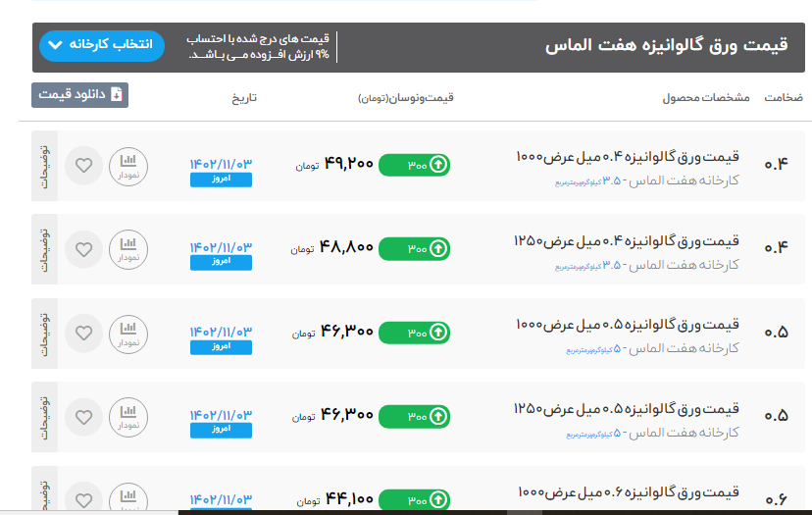The image size is (812, 515).
Task: Toggle heart for 0.4 mm width 1250 row
Action: pyautogui.click(x=83, y=248)
